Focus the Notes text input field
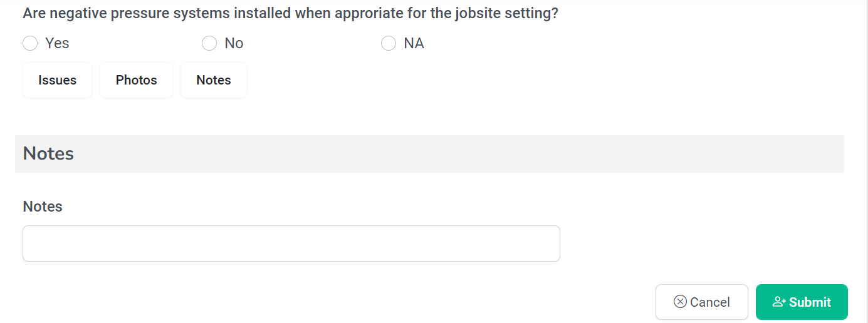Viewport: 868px width, 323px height. tap(291, 244)
